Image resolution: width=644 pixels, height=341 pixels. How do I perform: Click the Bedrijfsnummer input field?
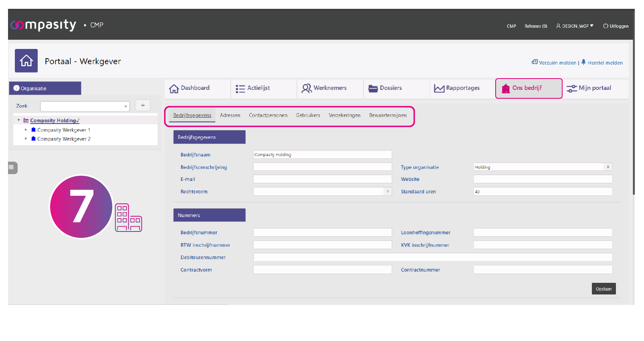322,232
